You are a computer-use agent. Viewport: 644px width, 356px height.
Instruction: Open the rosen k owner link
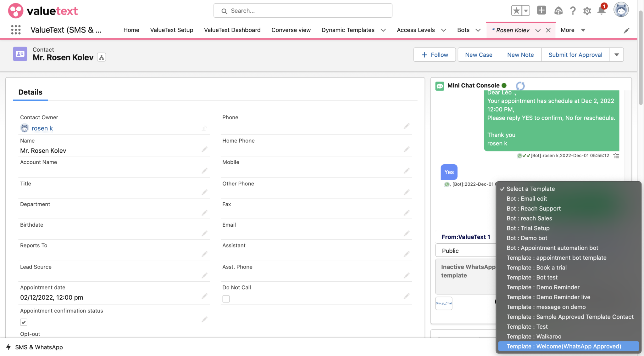coord(42,128)
